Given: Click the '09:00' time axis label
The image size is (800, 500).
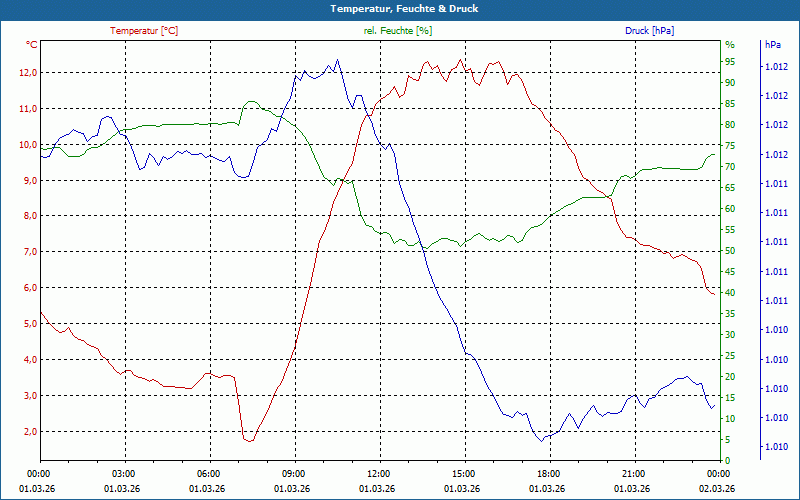Looking at the screenshot, I should tap(295, 474).
